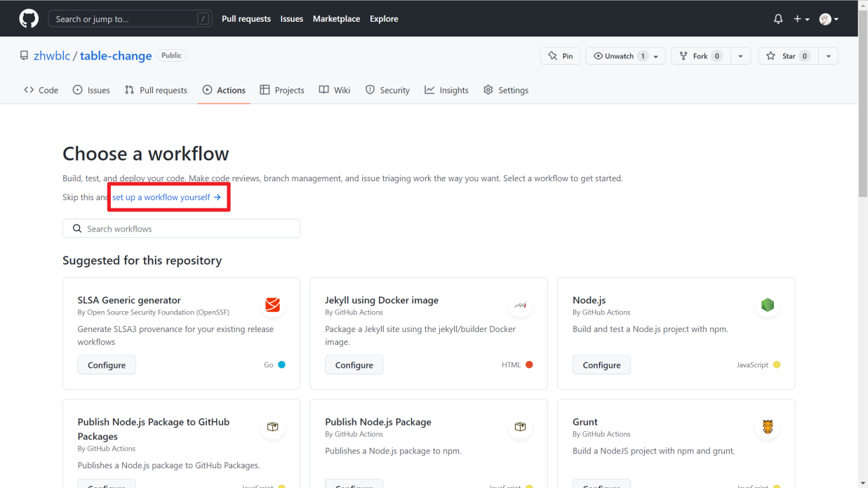Fork this repository

point(701,56)
